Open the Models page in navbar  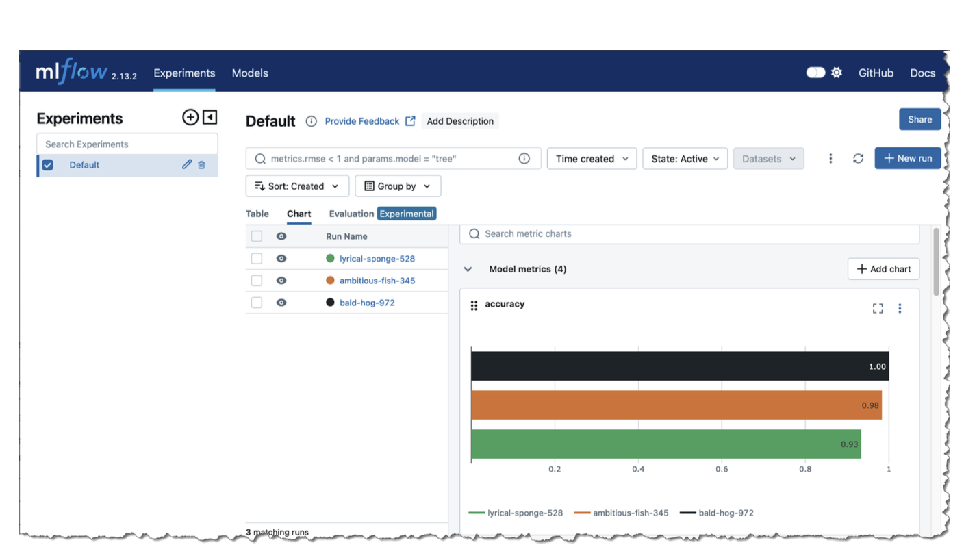[x=250, y=73]
